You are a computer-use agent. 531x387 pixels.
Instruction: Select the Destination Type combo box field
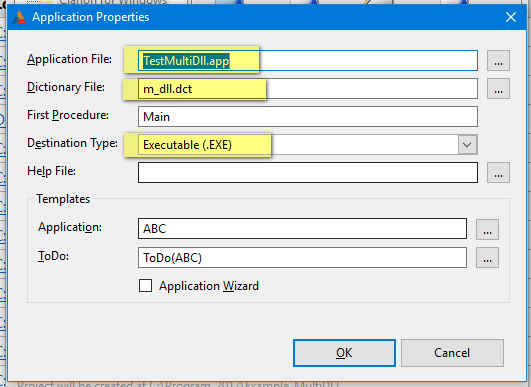(308, 145)
